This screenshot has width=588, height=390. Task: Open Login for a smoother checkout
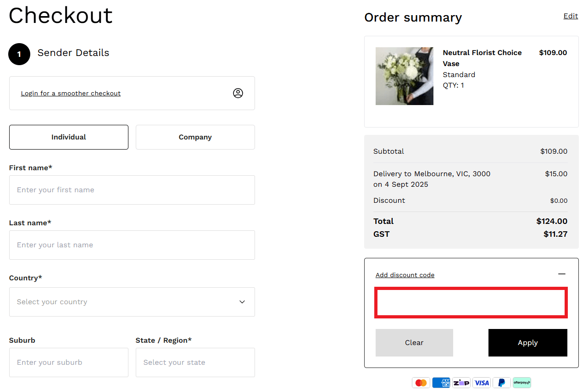(x=71, y=93)
